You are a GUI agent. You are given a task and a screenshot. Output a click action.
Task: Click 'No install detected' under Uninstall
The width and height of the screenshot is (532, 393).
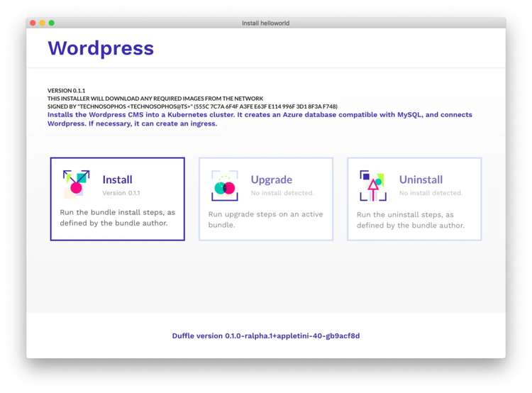[431, 193]
